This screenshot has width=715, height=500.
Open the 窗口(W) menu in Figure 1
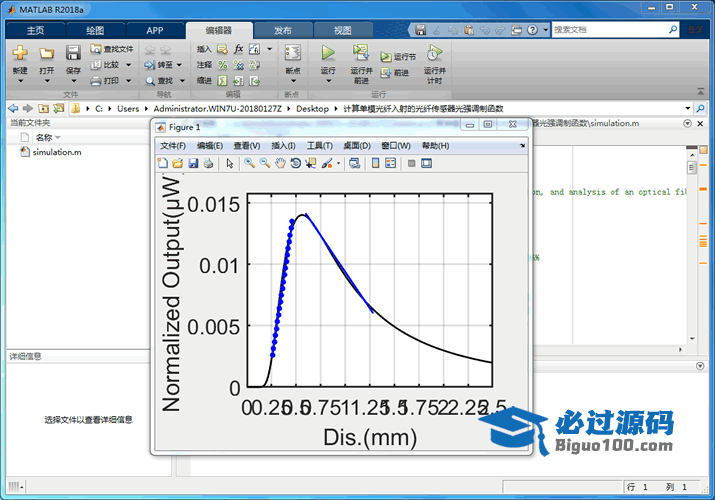[396, 146]
